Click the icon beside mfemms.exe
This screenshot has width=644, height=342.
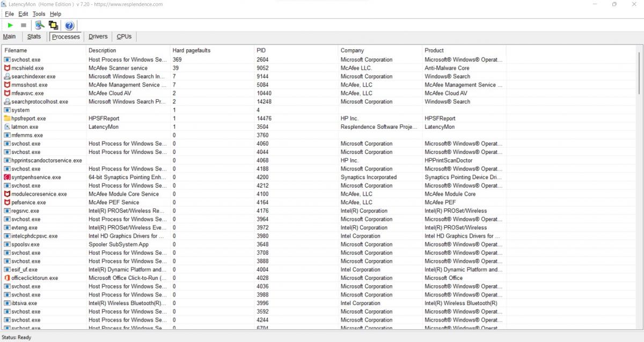pyautogui.click(x=7, y=135)
